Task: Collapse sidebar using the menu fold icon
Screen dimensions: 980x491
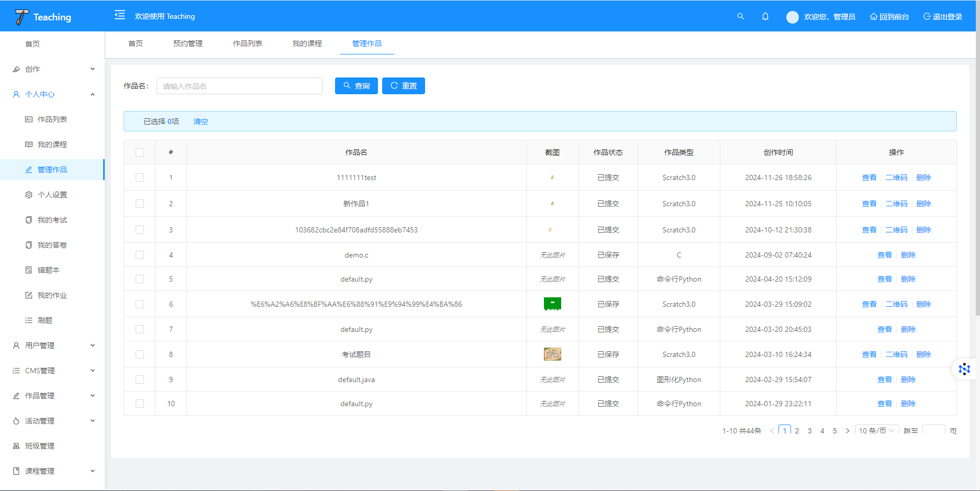Action: click(120, 15)
